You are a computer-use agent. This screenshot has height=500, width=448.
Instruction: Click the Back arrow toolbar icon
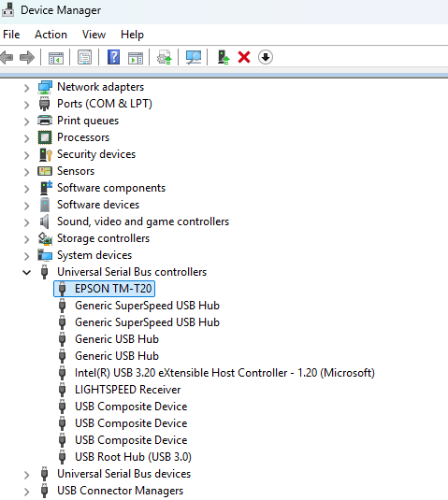[7, 58]
